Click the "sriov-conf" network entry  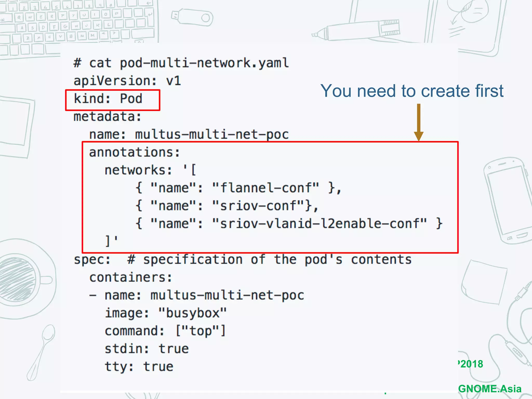click(x=227, y=206)
